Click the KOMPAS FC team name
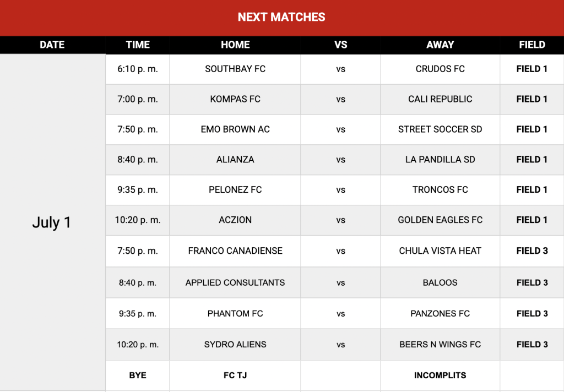 [x=235, y=99]
